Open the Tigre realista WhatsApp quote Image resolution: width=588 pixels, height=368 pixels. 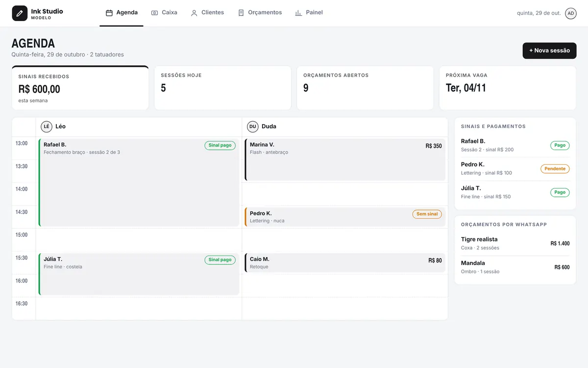(515, 243)
